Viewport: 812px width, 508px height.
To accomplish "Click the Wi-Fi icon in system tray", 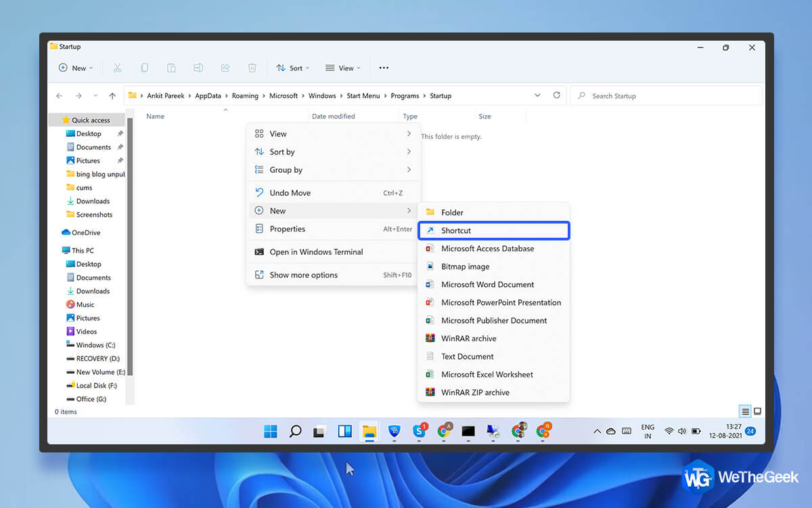I will (669, 431).
